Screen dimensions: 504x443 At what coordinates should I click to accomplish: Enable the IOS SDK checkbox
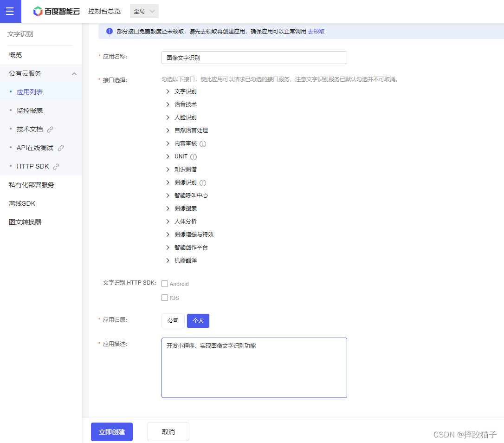[165, 298]
